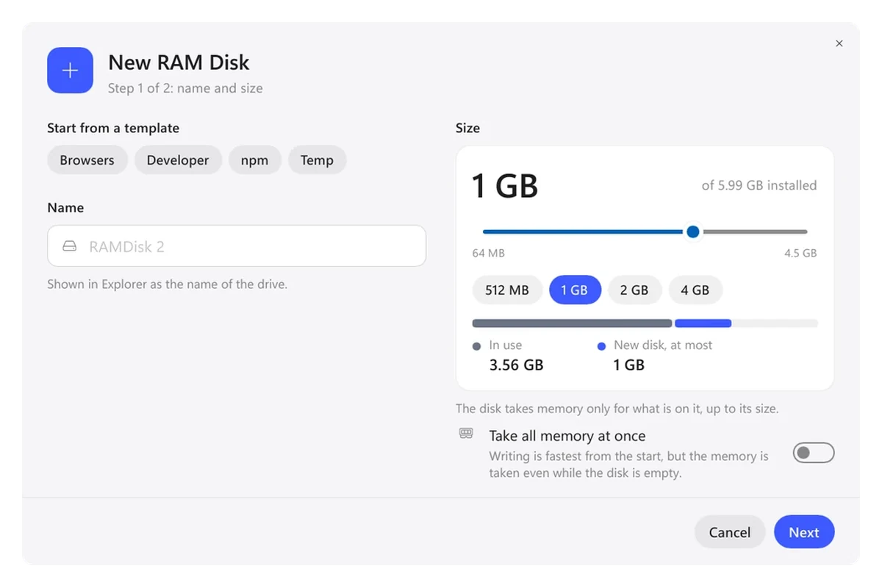Click the drive icon in Name field
882x588 pixels.
point(69,246)
